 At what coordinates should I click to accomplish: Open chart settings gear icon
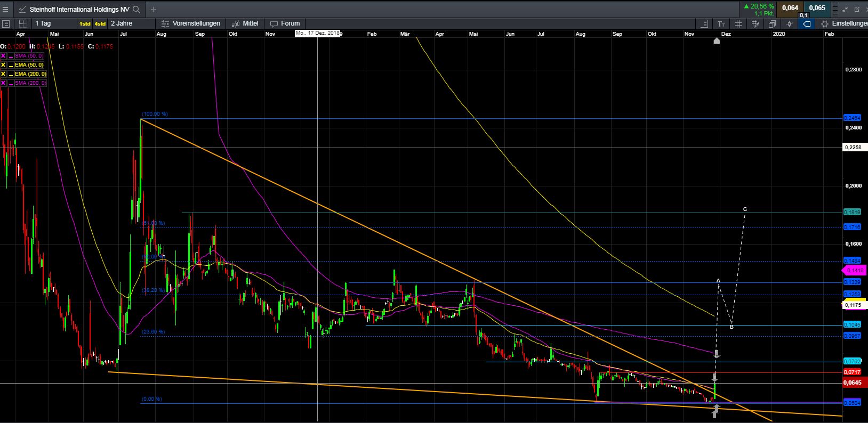tap(825, 24)
